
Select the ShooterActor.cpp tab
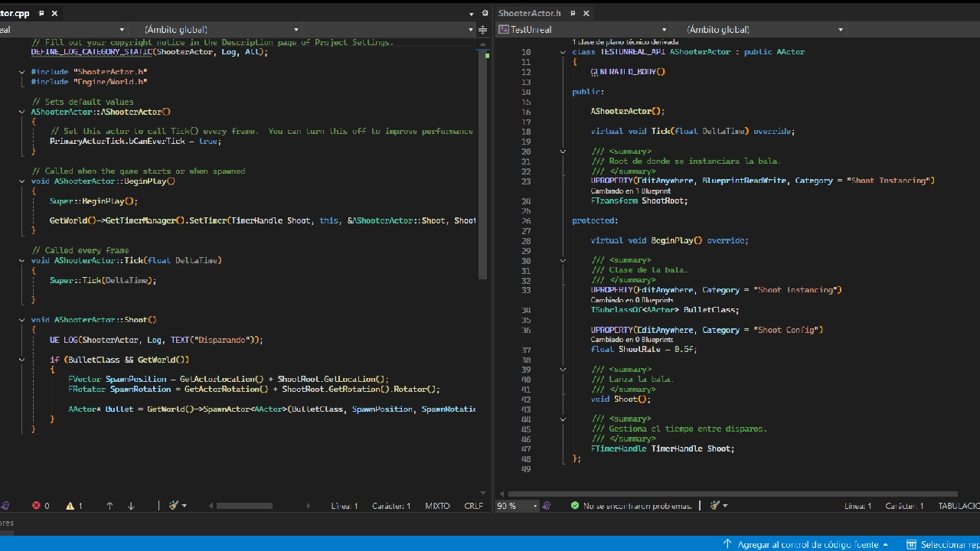point(14,13)
